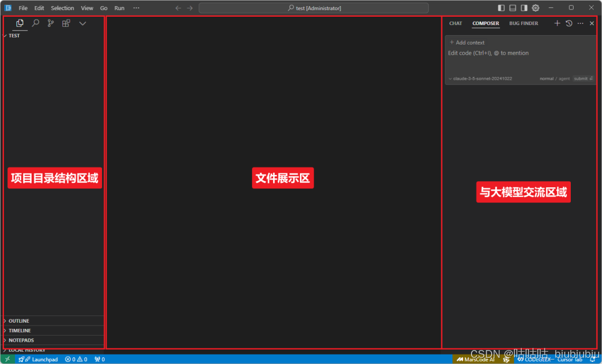Click the test [Administrator] command search box

[x=314, y=8]
